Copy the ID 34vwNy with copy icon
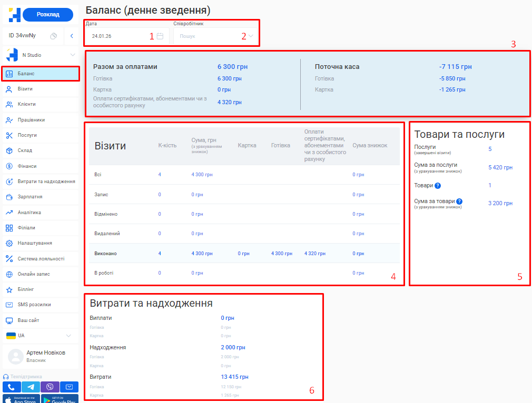532x403 pixels. [x=53, y=36]
